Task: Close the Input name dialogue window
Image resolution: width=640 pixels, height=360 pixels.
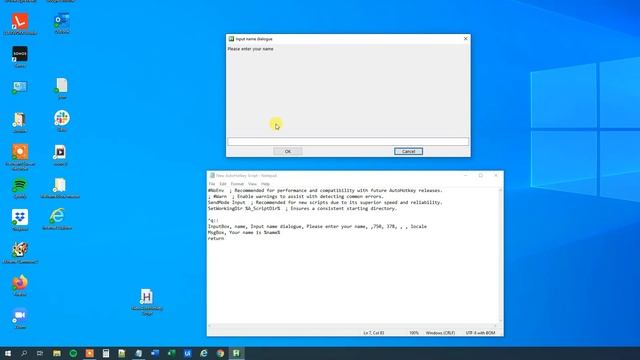Action: (465, 39)
